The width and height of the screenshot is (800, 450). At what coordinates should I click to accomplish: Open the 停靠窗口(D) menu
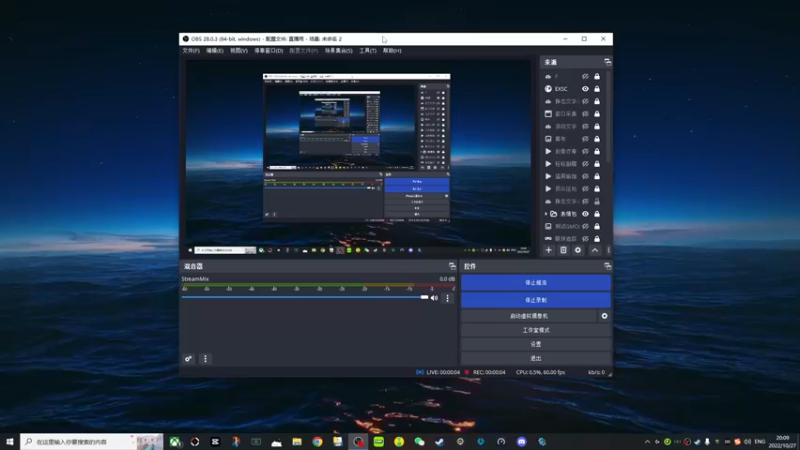(x=269, y=51)
